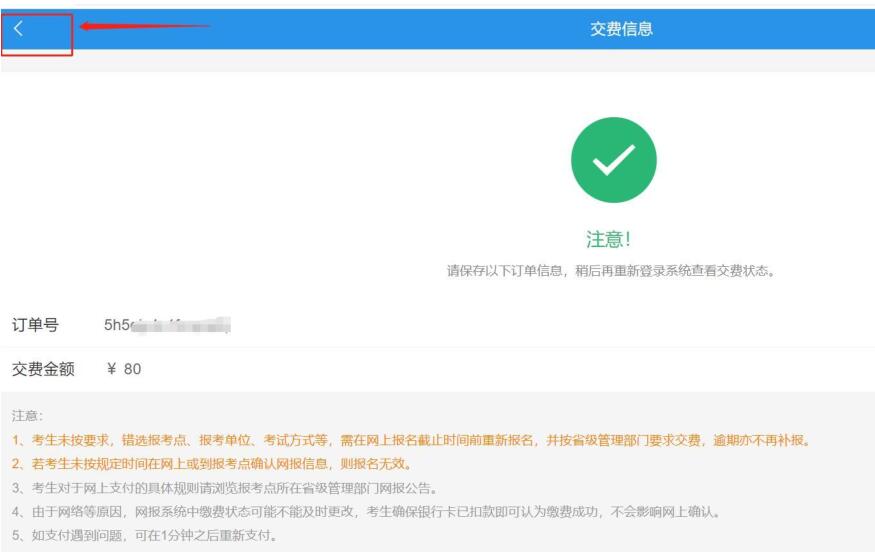Click the 交费金额 label

tap(43, 369)
